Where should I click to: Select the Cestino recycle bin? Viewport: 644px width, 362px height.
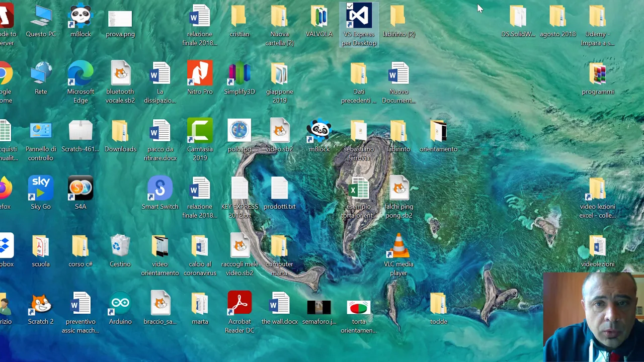point(120,250)
